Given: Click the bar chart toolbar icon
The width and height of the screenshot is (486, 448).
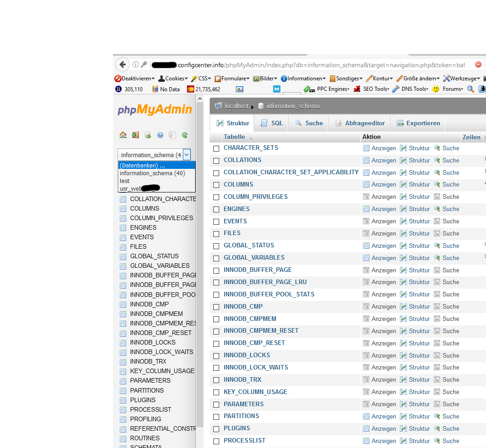Looking at the screenshot, I should (x=240, y=89).
